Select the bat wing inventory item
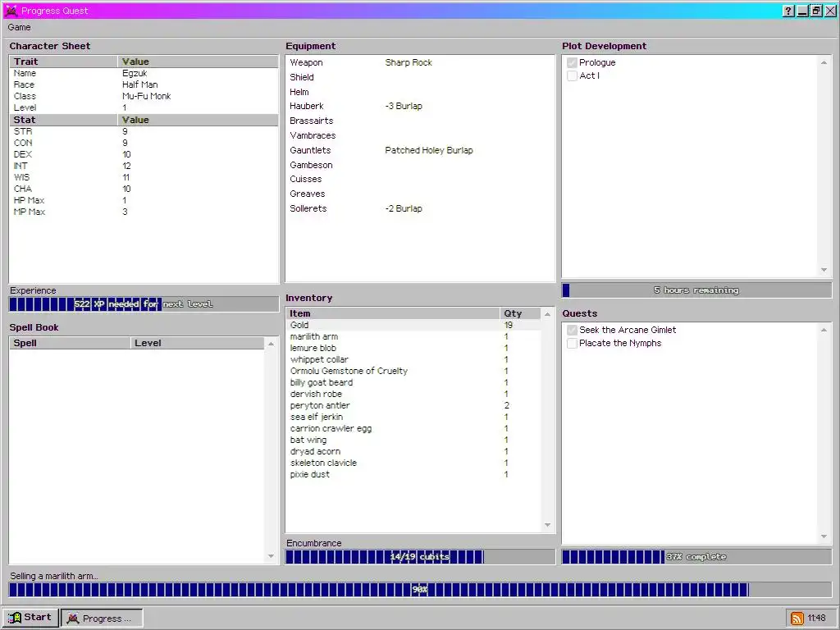Screen dimensions: 840x630 click(x=413, y=441)
